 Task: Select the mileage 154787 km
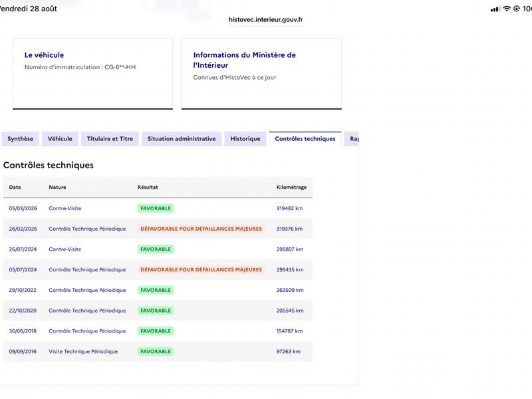(289, 331)
